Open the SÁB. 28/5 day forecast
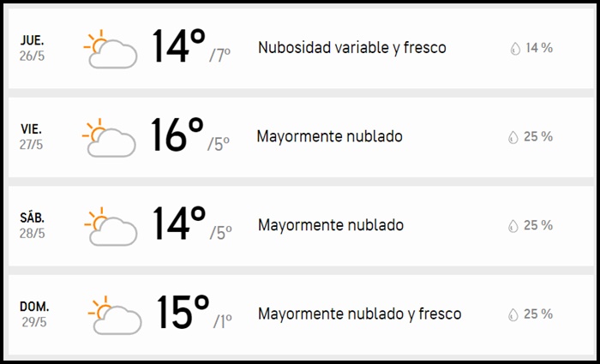The image size is (600, 364). [x=33, y=225]
